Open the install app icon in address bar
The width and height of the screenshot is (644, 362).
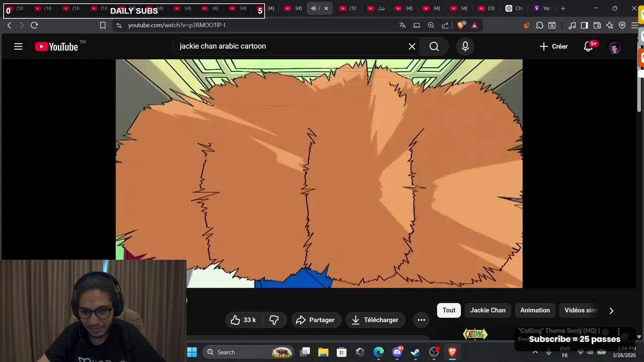point(417,25)
